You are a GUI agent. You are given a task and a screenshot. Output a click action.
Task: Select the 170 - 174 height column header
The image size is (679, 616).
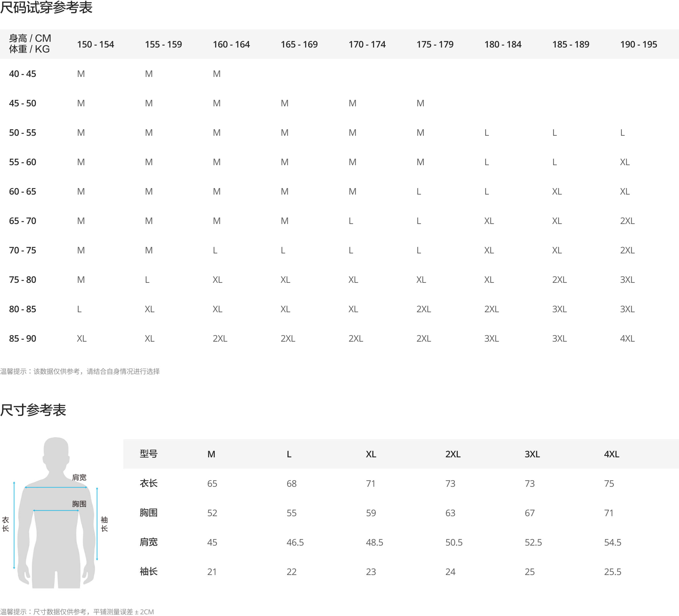pos(367,44)
